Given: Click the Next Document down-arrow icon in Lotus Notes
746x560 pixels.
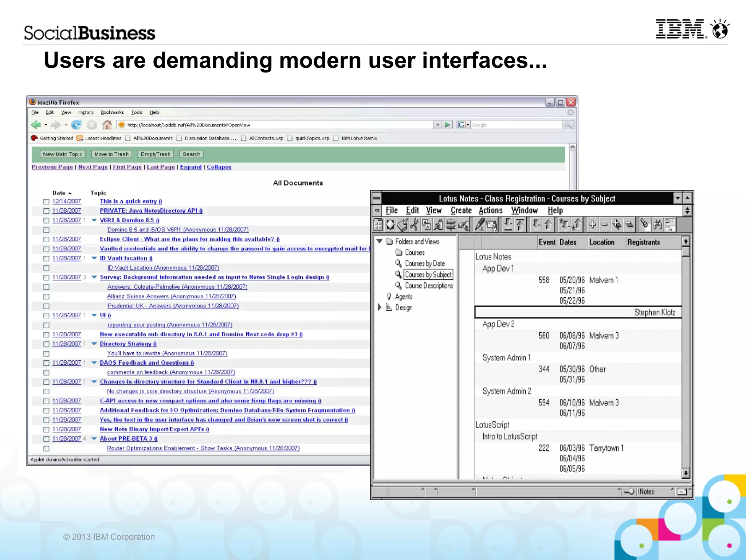Looking at the screenshot, I should (536, 225).
